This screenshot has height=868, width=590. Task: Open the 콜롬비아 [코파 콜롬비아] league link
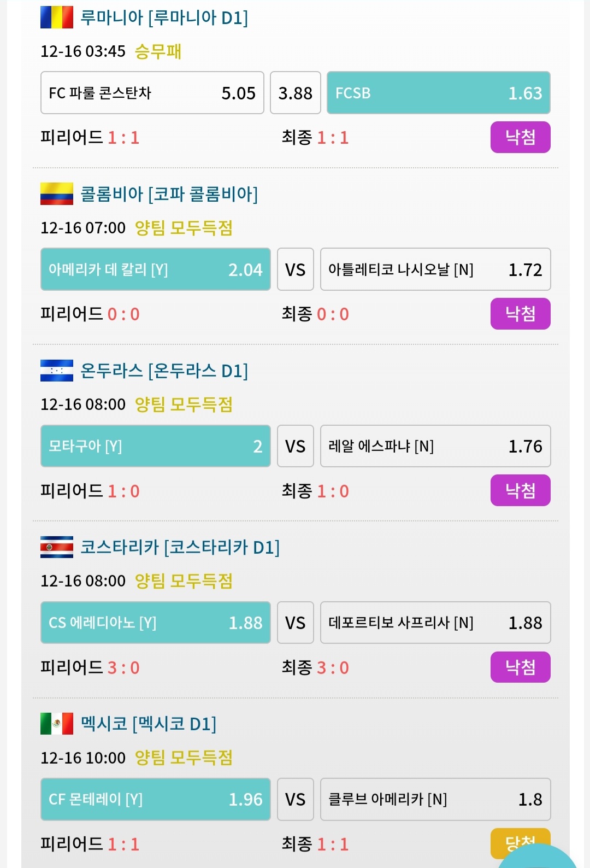(x=169, y=194)
